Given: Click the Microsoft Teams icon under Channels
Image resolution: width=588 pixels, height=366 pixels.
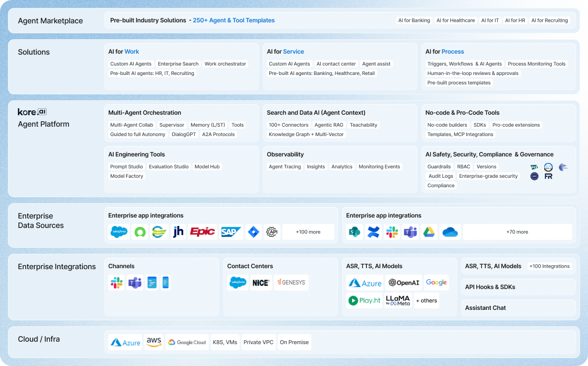Looking at the screenshot, I should click(135, 283).
